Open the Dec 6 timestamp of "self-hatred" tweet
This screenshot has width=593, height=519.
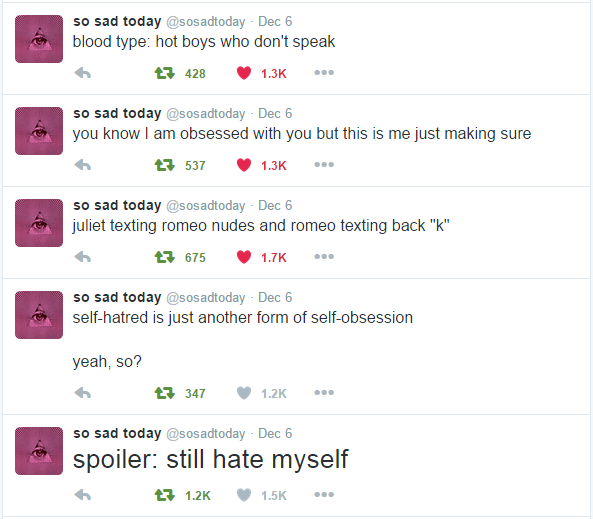pos(275,297)
